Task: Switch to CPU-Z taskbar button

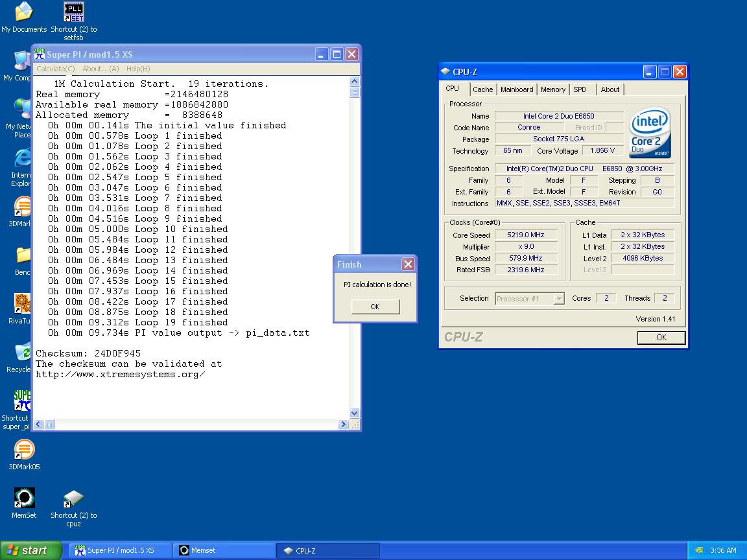Action: 327,550
